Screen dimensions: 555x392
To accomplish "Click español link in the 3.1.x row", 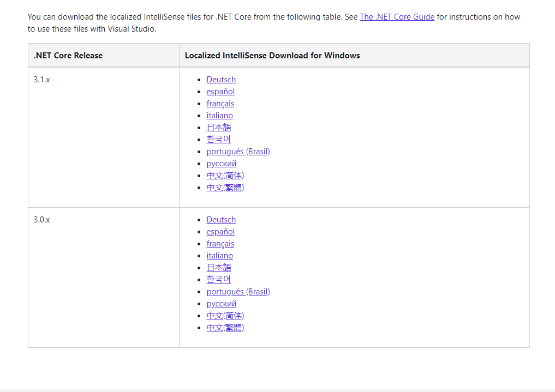I will click(220, 92).
